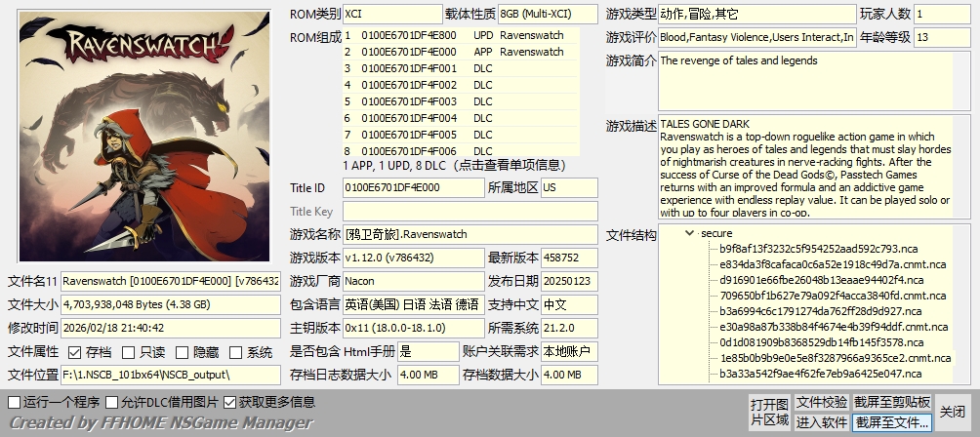
Task: Check the 隐藏 hidden attribute checkbox
Action: click(181, 352)
